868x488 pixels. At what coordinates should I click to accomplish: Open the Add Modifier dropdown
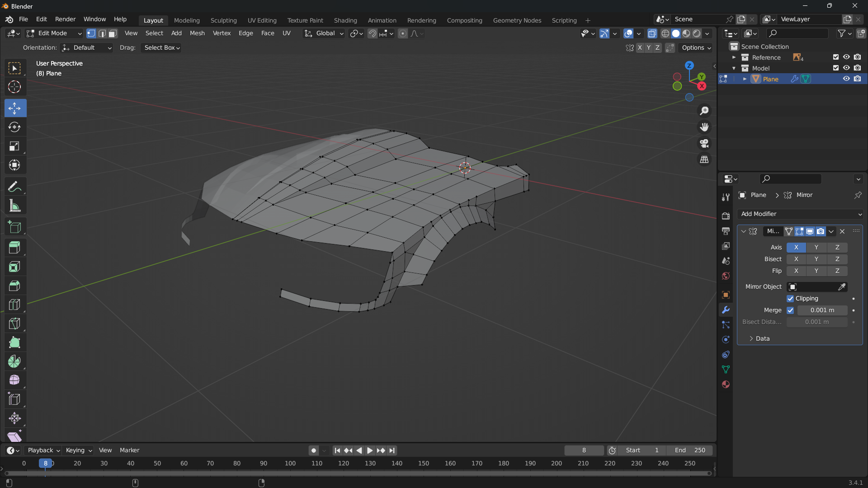click(x=800, y=214)
